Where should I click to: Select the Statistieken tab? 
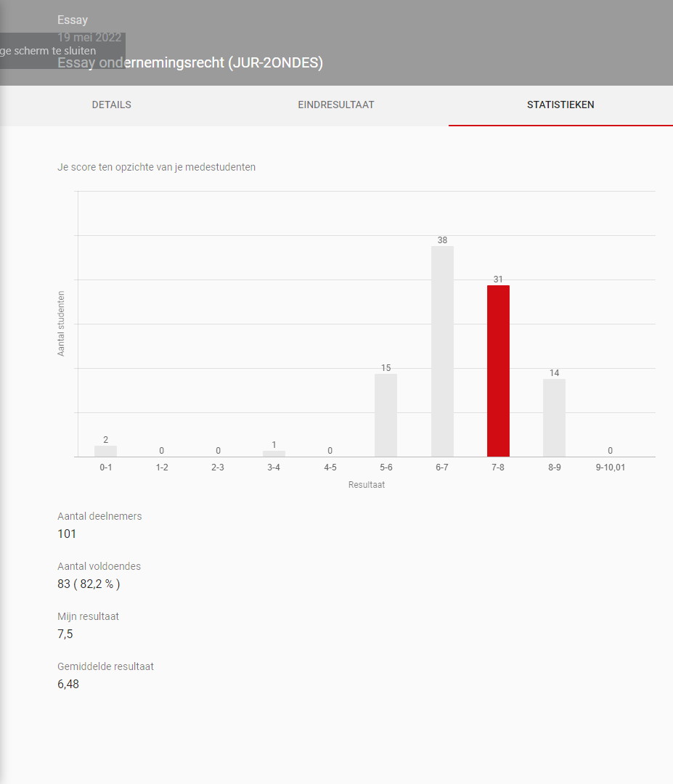560,105
